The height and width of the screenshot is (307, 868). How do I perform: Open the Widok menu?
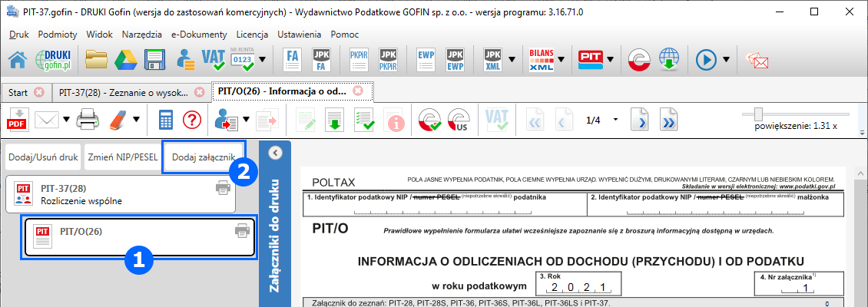point(100,35)
